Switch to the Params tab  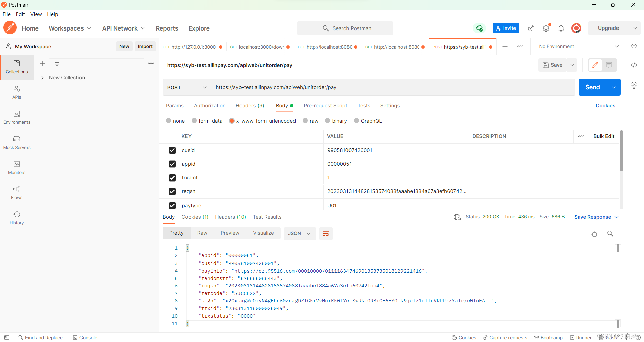point(175,106)
